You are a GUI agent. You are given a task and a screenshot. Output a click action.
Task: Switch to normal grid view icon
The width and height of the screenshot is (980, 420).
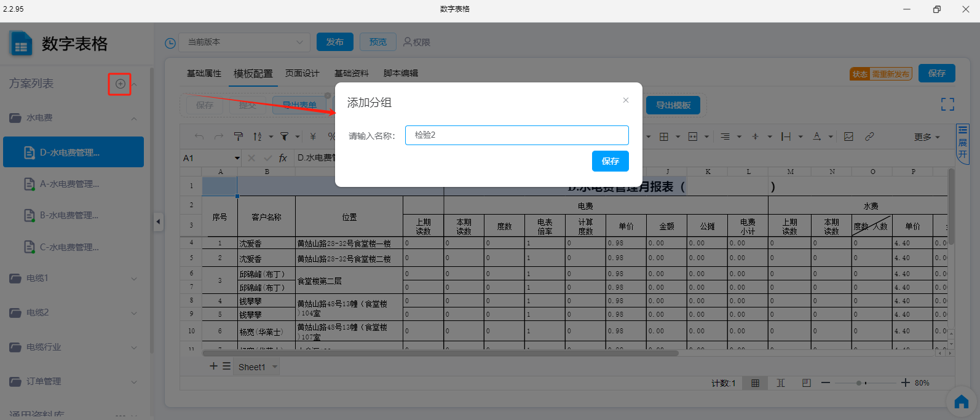pyautogui.click(x=755, y=383)
